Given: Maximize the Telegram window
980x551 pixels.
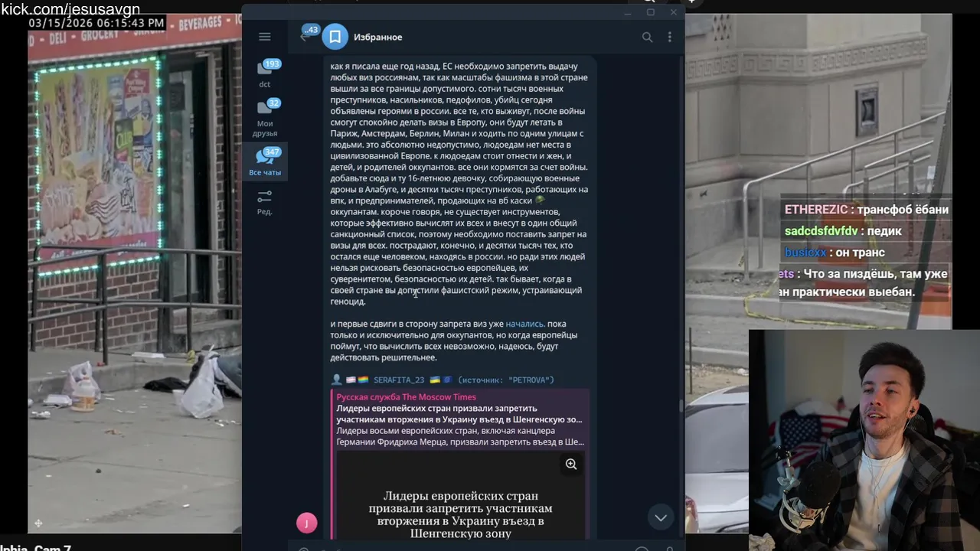Looking at the screenshot, I should 651,12.
